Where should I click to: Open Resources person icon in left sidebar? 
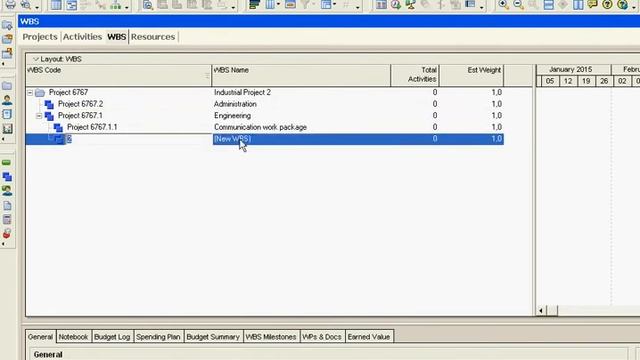[7, 100]
